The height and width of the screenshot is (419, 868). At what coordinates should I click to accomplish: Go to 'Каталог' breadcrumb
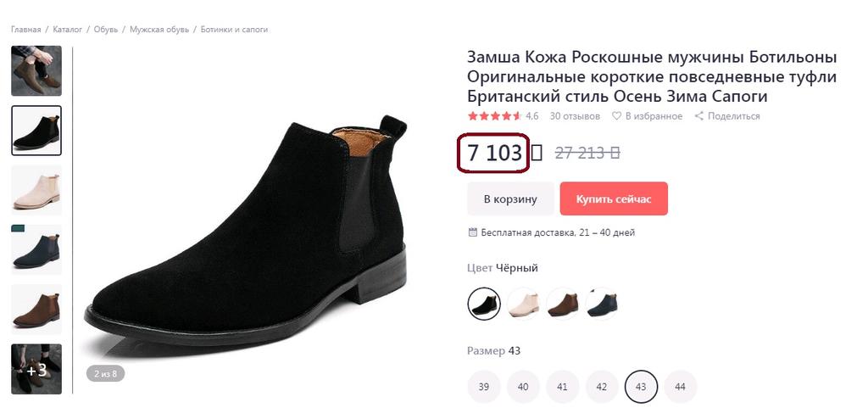click(x=68, y=30)
